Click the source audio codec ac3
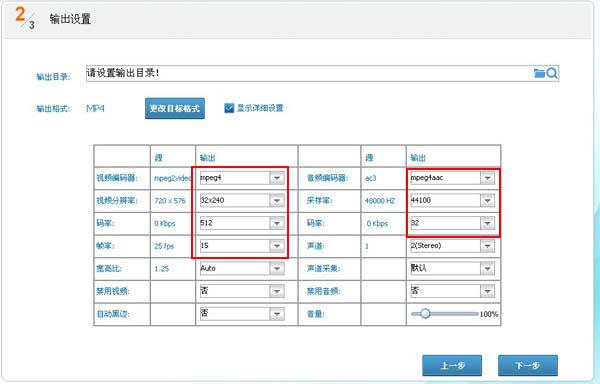Viewport: 600px width, 384px height. click(371, 178)
